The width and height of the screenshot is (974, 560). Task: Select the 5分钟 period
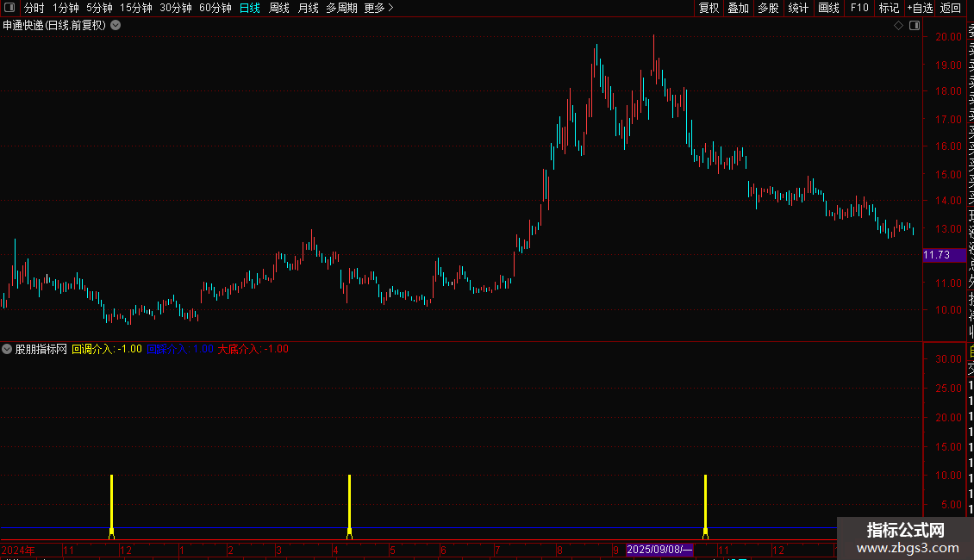(99, 8)
